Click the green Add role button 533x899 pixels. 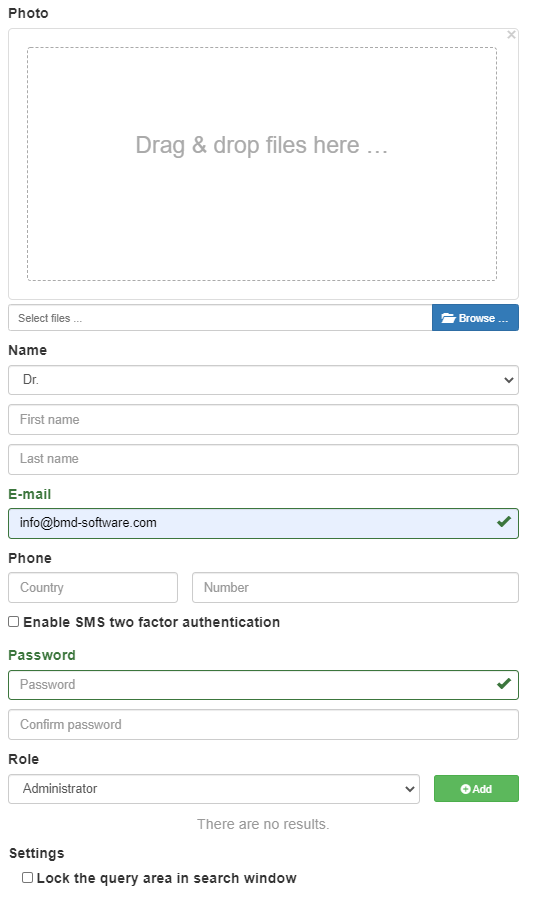(x=476, y=789)
